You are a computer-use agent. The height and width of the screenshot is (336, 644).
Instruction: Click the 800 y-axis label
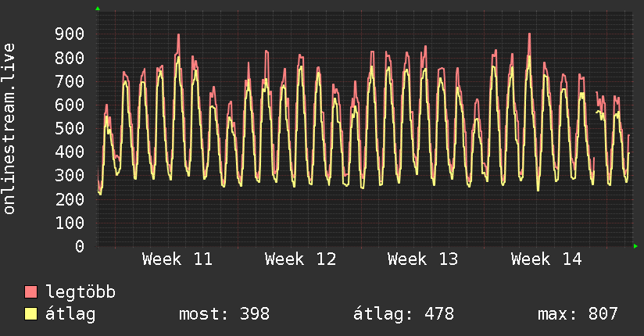click(x=70, y=58)
